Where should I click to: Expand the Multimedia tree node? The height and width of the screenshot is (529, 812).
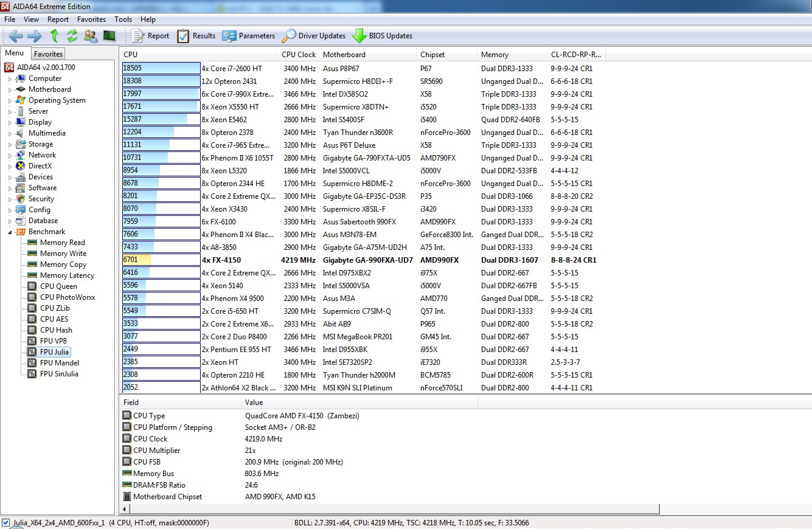(10, 134)
